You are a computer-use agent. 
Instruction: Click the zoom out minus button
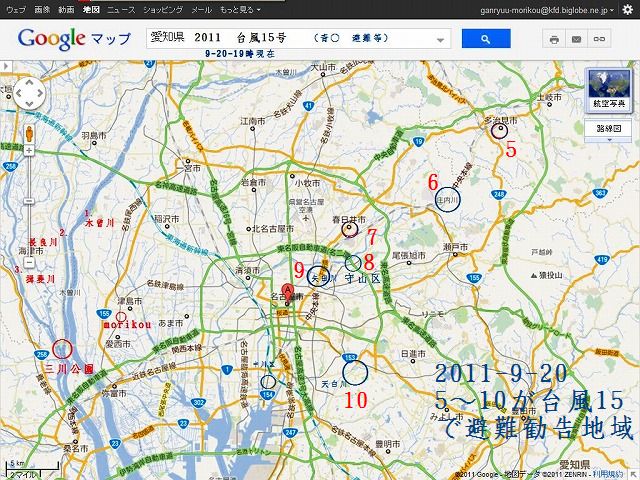(x=29, y=262)
